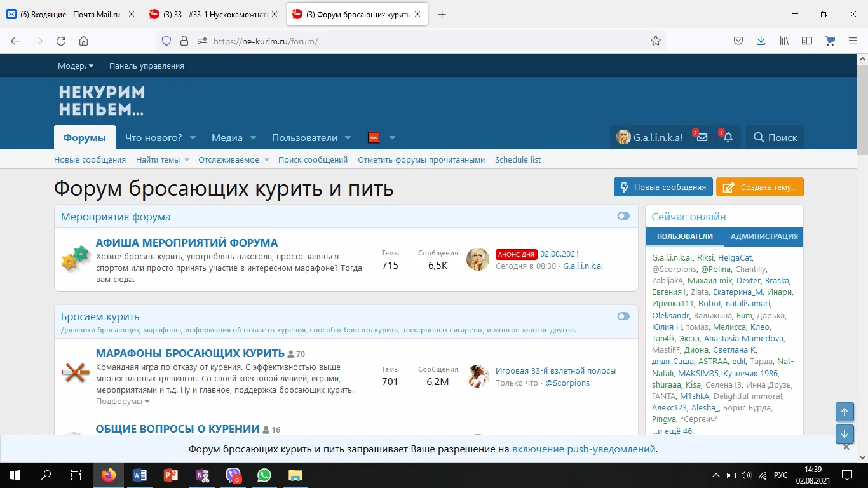Open WhatsApp from the taskbar

(x=264, y=475)
